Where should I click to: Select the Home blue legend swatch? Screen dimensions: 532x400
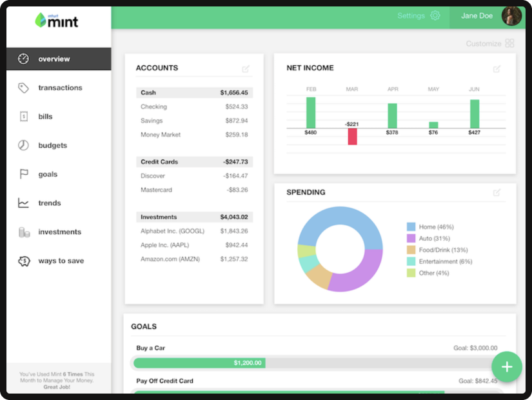click(x=411, y=227)
